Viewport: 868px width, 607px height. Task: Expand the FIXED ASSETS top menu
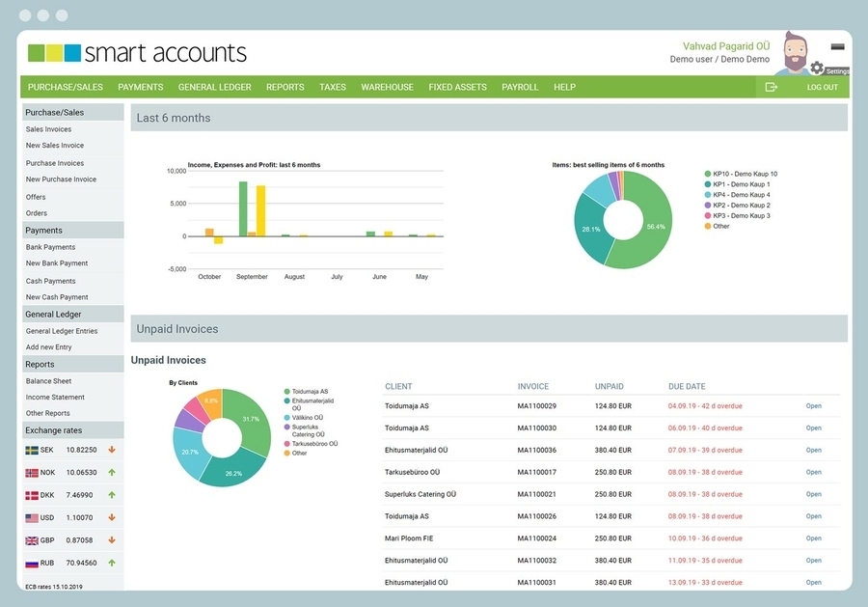pos(457,87)
